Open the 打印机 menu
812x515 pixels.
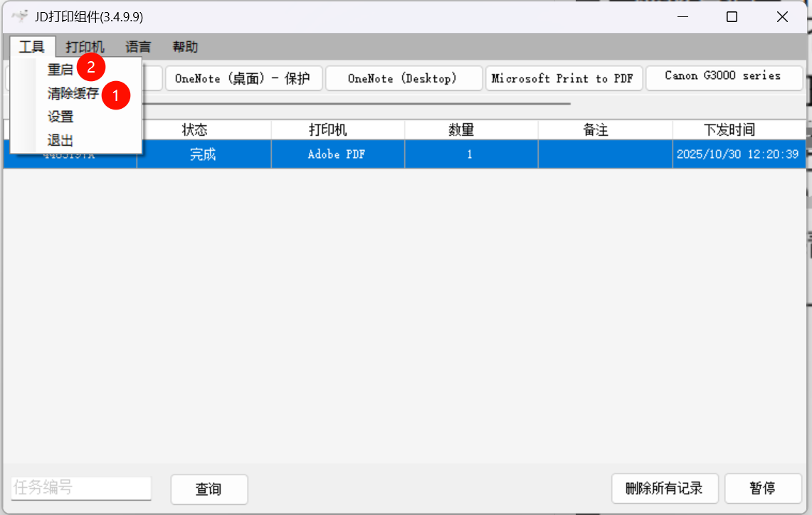tap(85, 48)
